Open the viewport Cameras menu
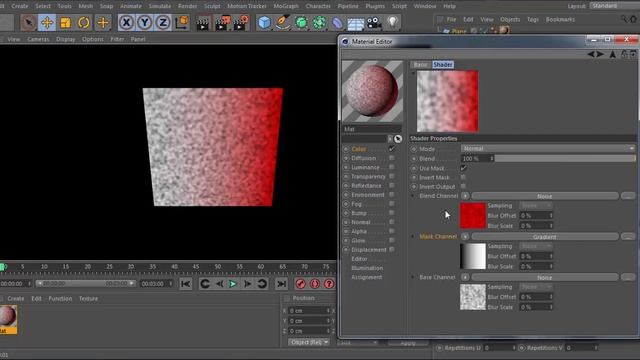Screen dimensions: 640x360 (x=38, y=39)
